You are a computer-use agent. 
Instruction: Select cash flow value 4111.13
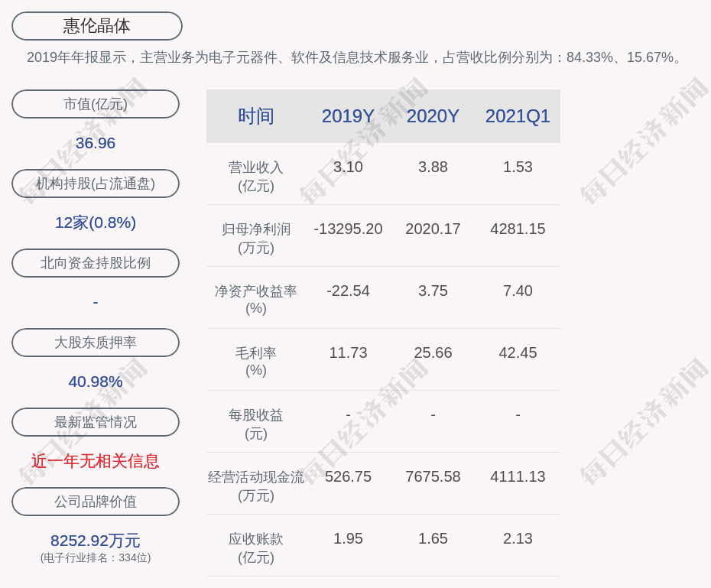click(x=518, y=476)
